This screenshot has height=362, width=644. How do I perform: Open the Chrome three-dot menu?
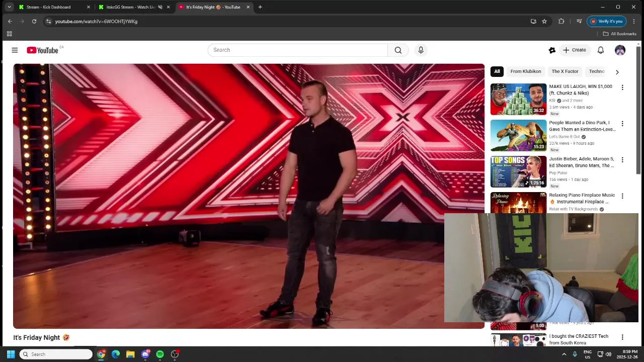634,21
